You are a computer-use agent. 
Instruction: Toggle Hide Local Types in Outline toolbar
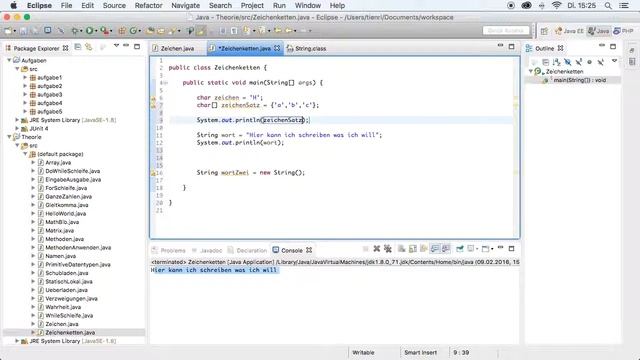(600, 62)
